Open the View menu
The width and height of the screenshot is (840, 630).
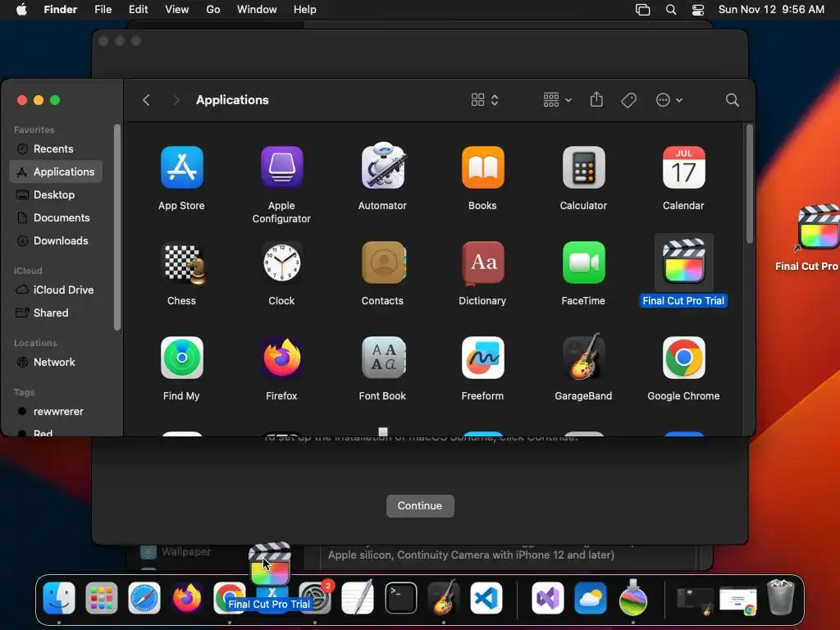[x=177, y=10]
